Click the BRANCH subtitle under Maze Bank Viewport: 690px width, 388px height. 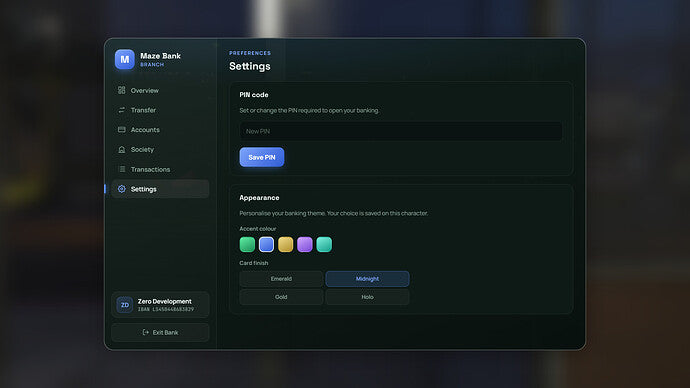[x=152, y=65]
